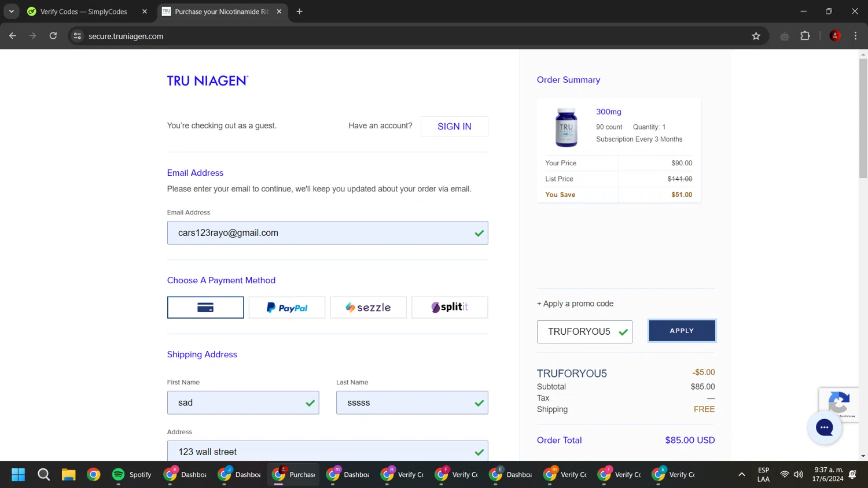Open Spotify from taskbar
This screenshot has width=868, height=488.
[132, 475]
